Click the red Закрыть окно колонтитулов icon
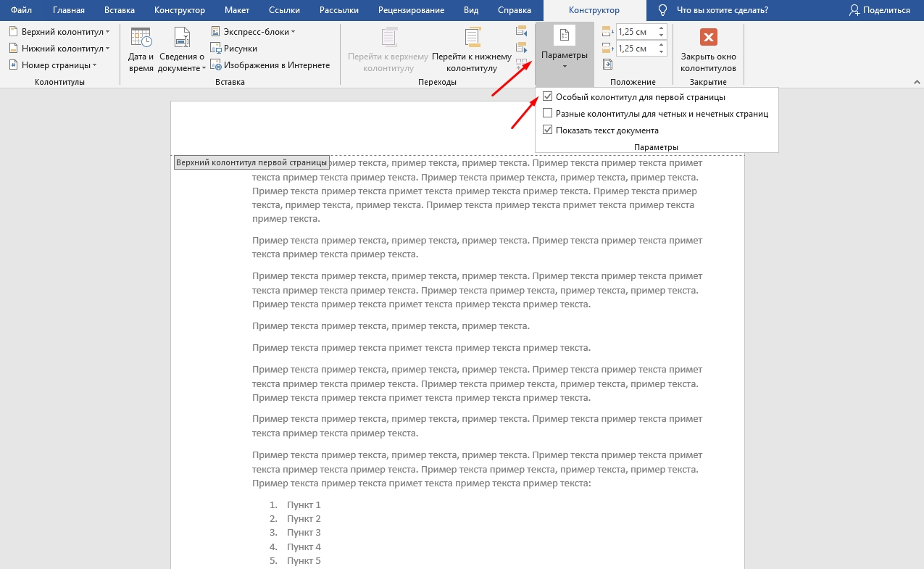 pyautogui.click(x=708, y=38)
